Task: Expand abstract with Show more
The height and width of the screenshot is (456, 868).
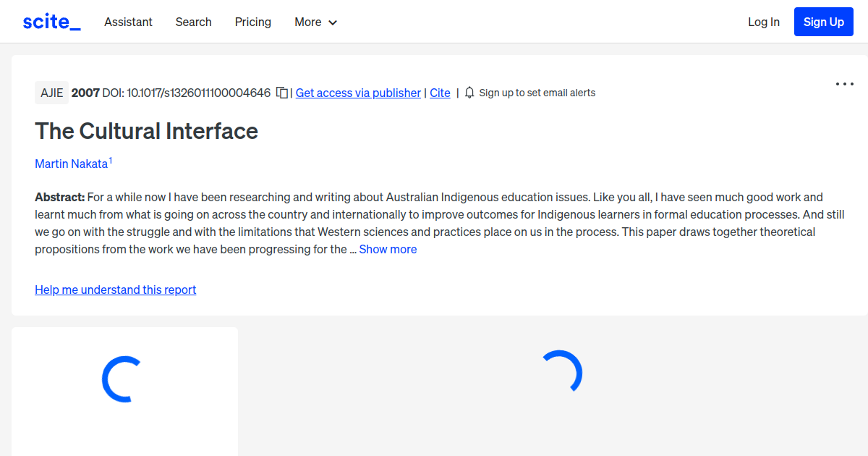Action: click(388, 249)
